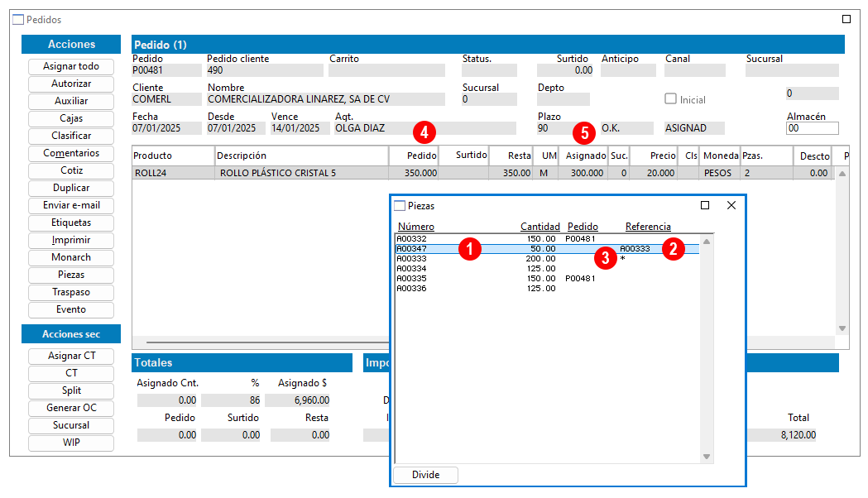Click the Pedido column header in Piezas

tap(583, 227)
